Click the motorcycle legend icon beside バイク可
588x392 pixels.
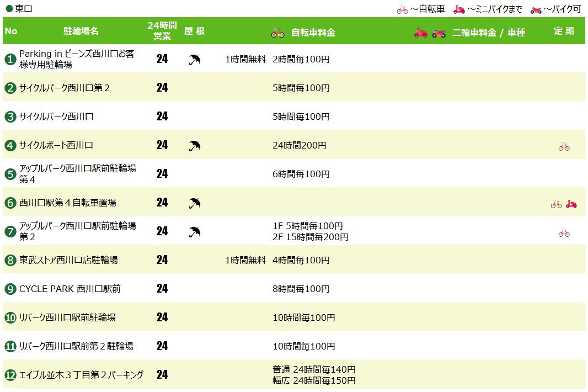tap(536, 9)
